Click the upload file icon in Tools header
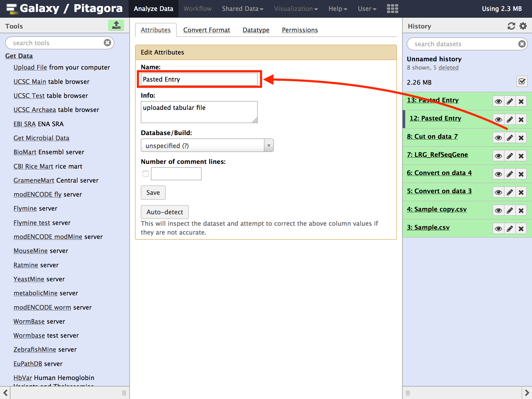The image size is (532, 399). (116, 25)
